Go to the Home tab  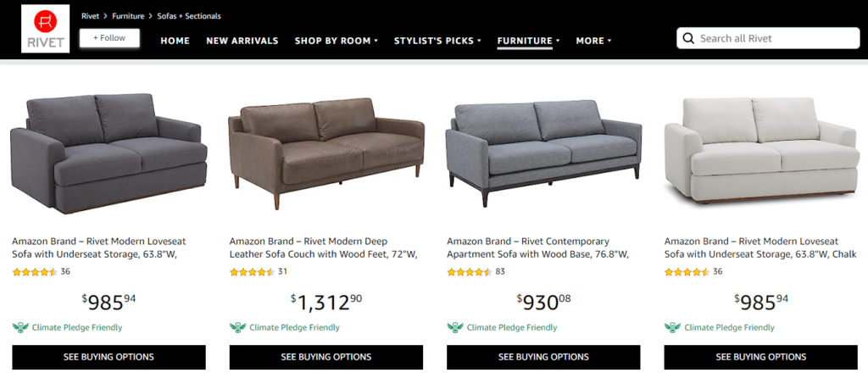pyautogui.click(x=175, y=41)
